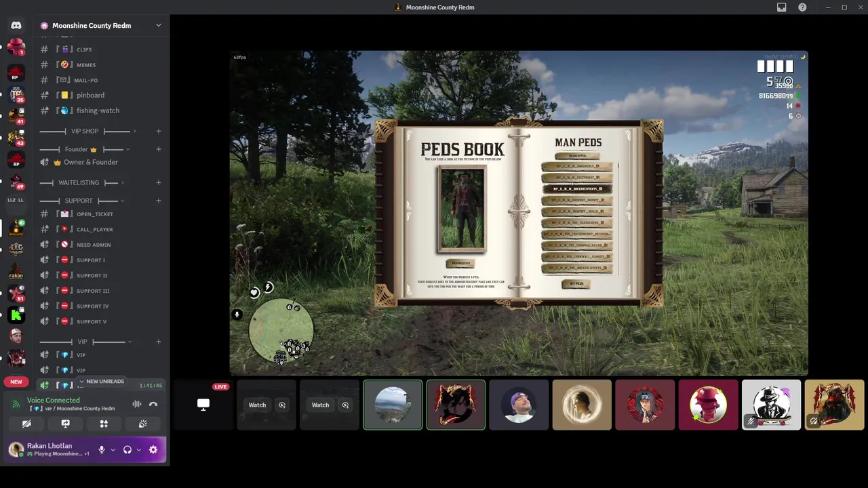Select LIVE screen share tile

tap(203, 405)
